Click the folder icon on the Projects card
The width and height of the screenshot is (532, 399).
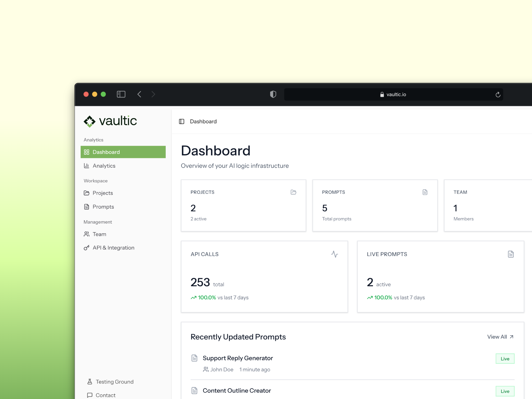[x=294, y=192]
